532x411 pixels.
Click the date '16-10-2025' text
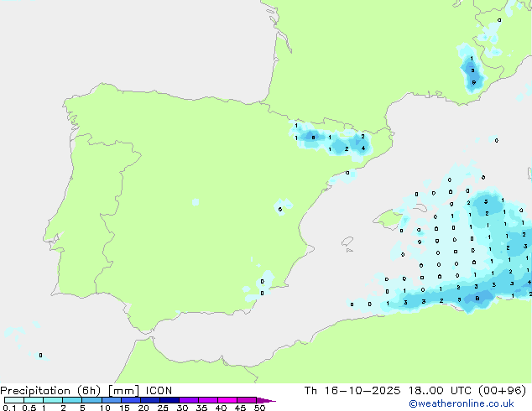(362, 391)
